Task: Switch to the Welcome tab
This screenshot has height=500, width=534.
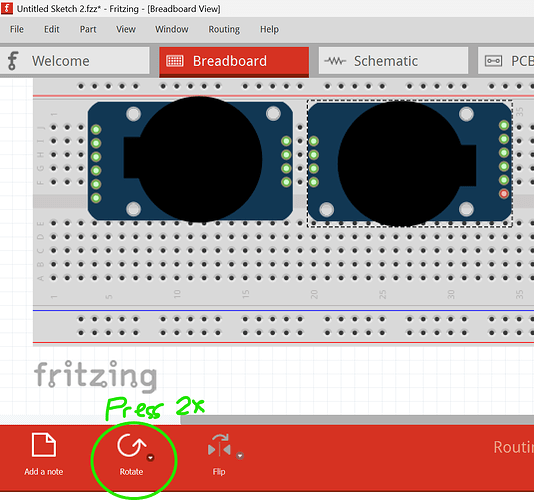Action: coord(75,61)
